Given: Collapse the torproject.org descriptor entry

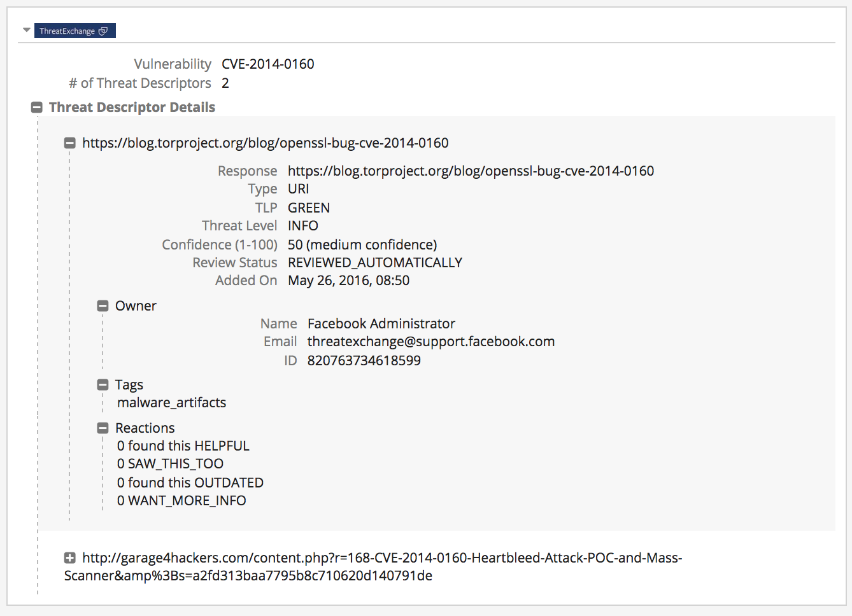Looking at the screenshot, I should click(x=70, y=143).
